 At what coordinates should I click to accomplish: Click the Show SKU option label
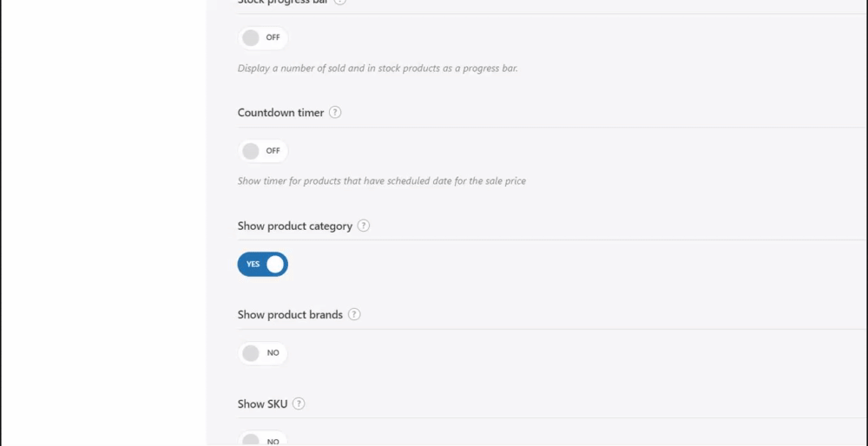click(261, 404)
